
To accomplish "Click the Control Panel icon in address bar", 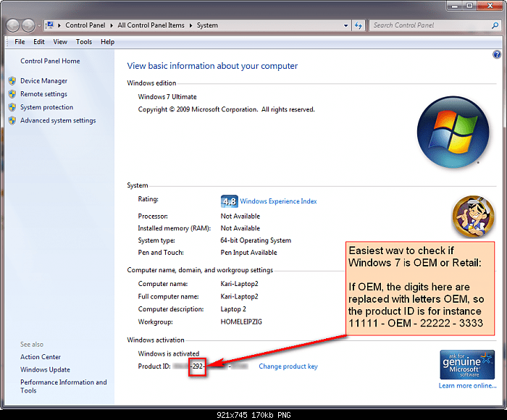I will coord(50,25).
